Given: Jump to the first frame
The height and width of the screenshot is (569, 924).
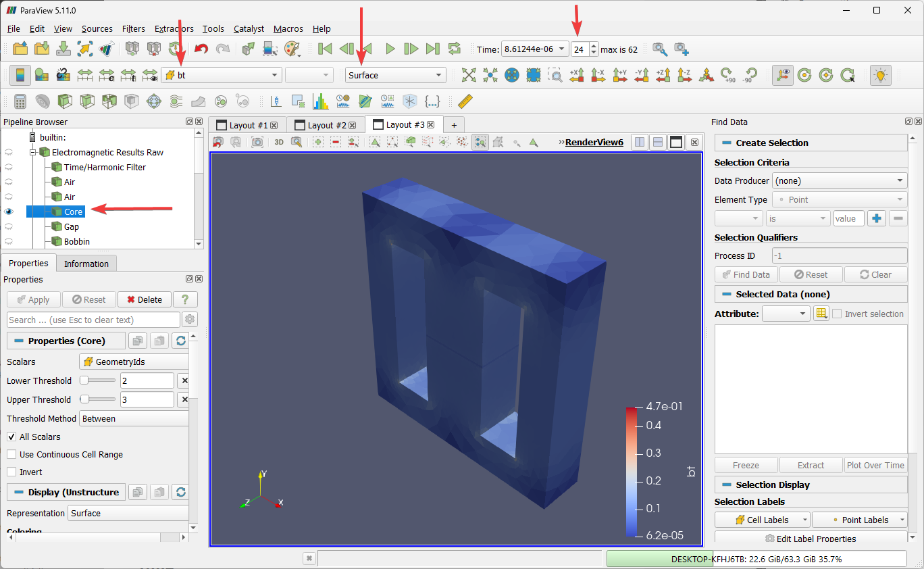Looking at the screenshot, I should (x=325, y=49).
